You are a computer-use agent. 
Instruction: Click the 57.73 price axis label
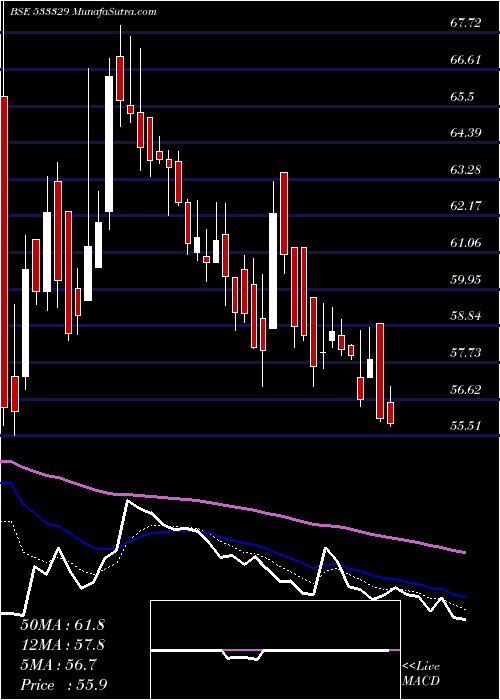point(466,353)
